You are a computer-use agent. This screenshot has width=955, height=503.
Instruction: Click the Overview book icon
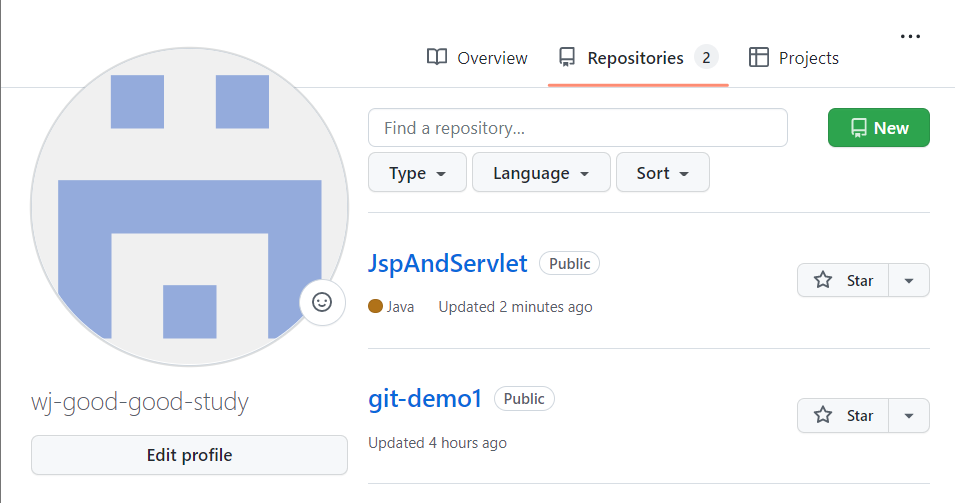tap(437, 57)
